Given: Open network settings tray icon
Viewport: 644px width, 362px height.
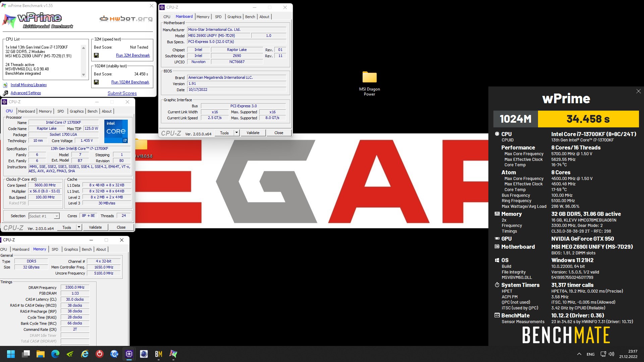Looking at the screenshot, I should coord(603,354).
